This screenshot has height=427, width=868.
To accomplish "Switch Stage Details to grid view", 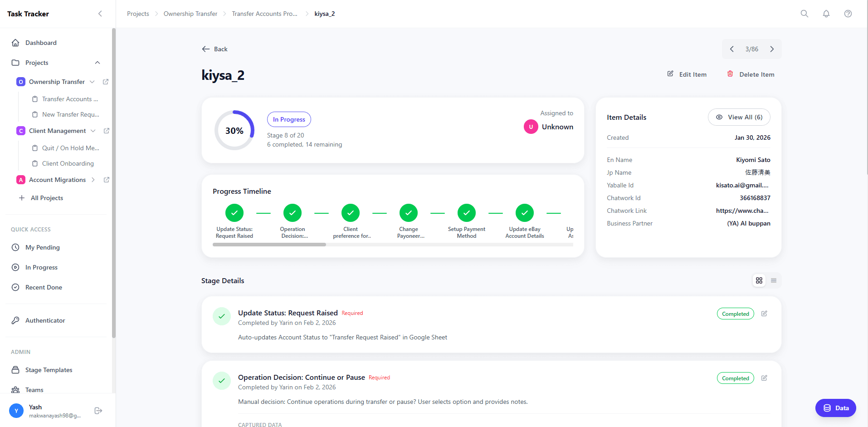I will pyautogui.click(x=759, y=280).
